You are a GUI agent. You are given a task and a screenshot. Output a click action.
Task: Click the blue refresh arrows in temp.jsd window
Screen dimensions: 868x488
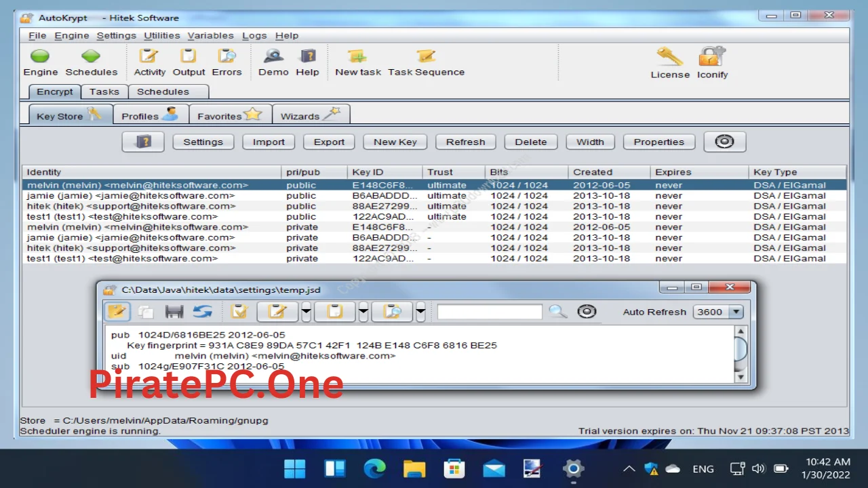coord(202,312)
